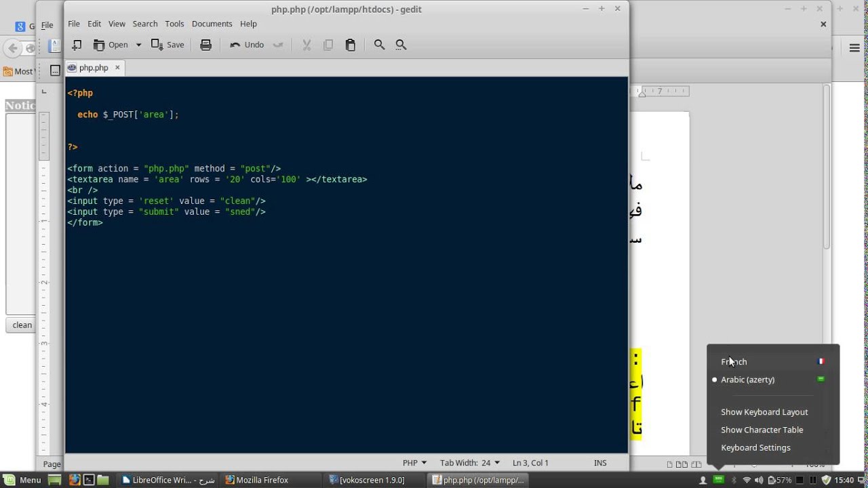Click the show desktop icon in the panel
The width and height of the screenshot is (868, 488).
(x=54, y=480)
